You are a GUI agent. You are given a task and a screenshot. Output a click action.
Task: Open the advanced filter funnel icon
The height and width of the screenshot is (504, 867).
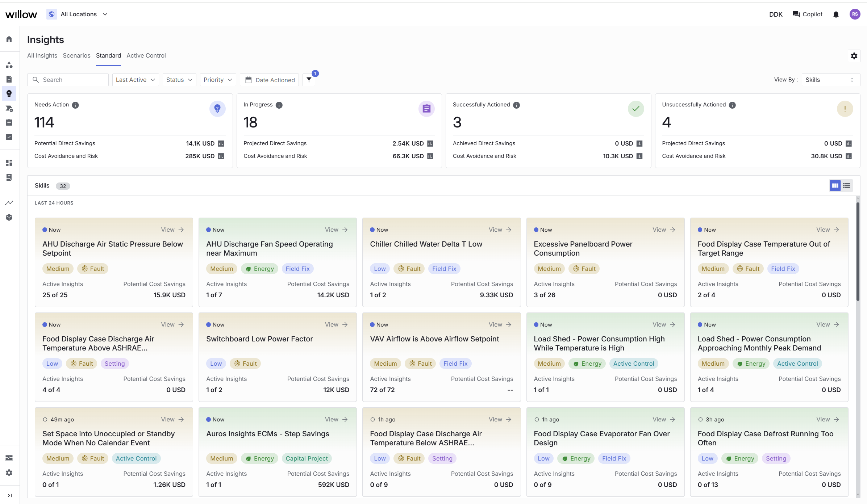pos(309,80)
